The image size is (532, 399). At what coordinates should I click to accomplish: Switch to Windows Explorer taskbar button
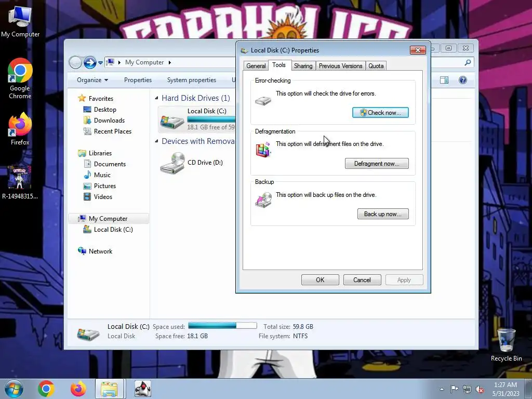(x=110, y=389)
